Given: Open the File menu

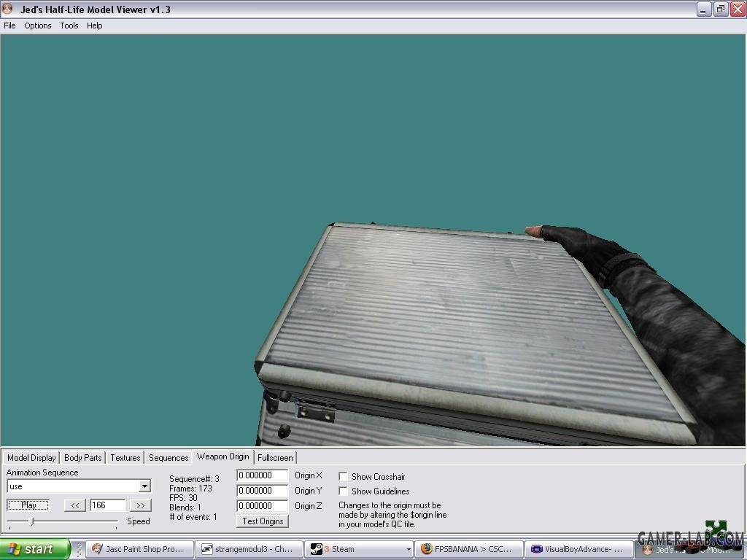Looking at the screenshot, I should tap(9, 26).
